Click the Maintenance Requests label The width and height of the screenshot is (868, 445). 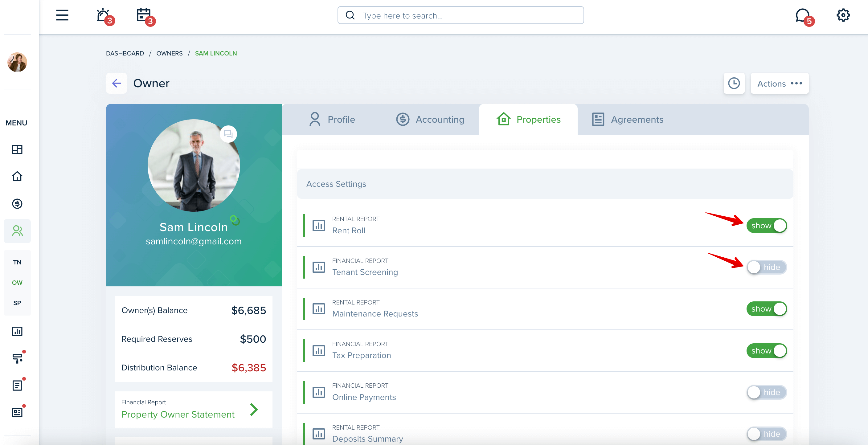375,314
